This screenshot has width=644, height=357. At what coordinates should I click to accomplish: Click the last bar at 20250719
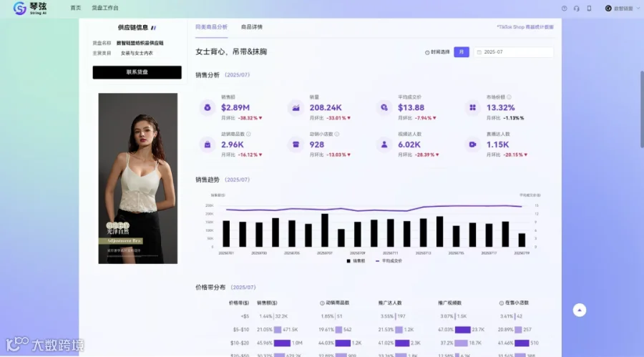(x=522, y=240)
